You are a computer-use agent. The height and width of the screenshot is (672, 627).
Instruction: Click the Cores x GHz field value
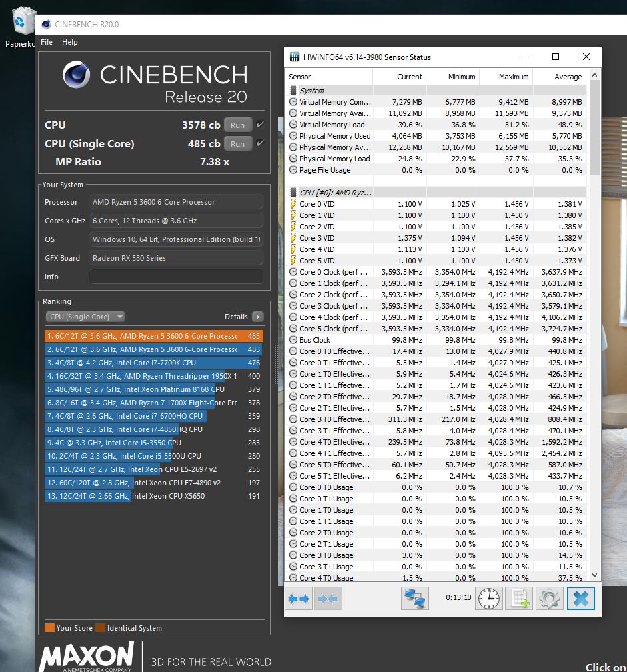(176, 221)
